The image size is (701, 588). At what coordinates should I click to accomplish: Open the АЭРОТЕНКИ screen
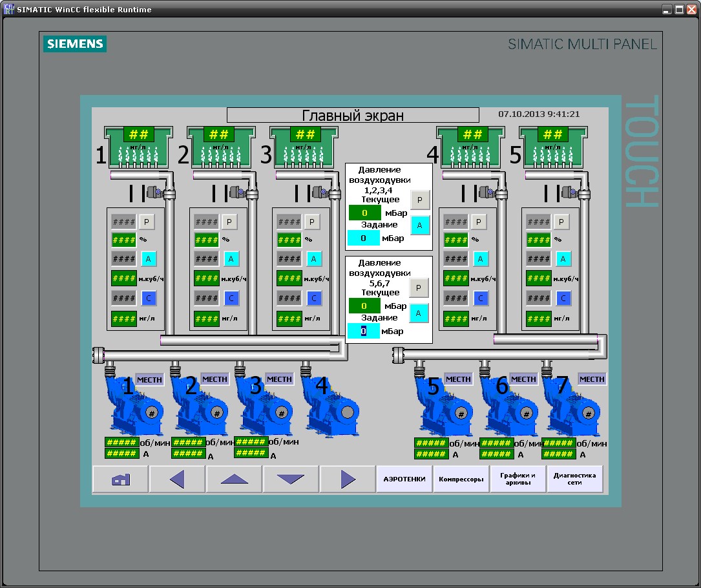coord(404,479)
